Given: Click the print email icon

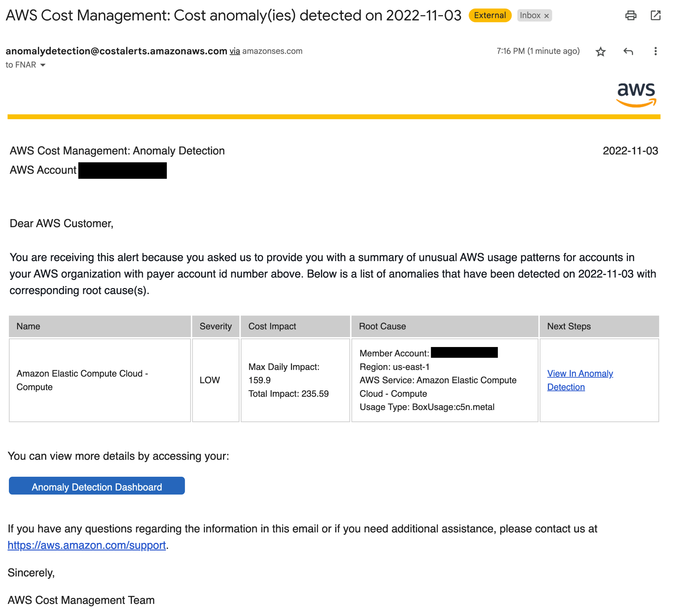Looking at the screenshot, I should 631,15.
